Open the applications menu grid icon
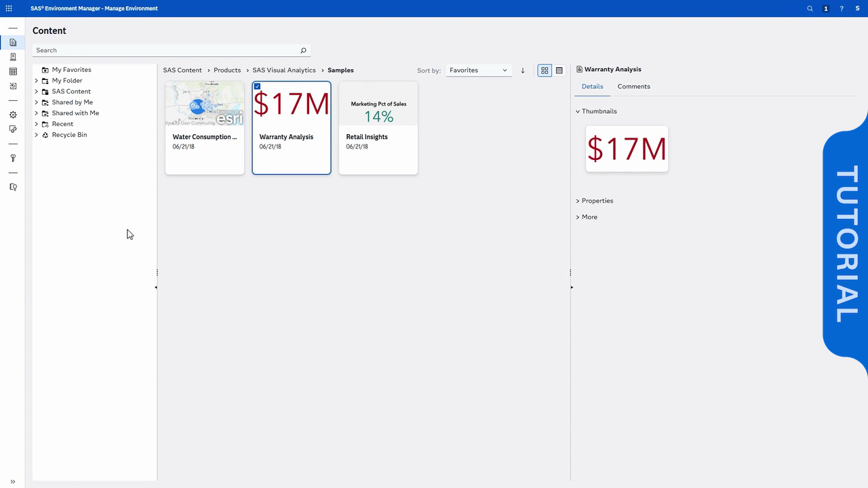The height and width of the screenshot is (488, 868). pos(9,9)
